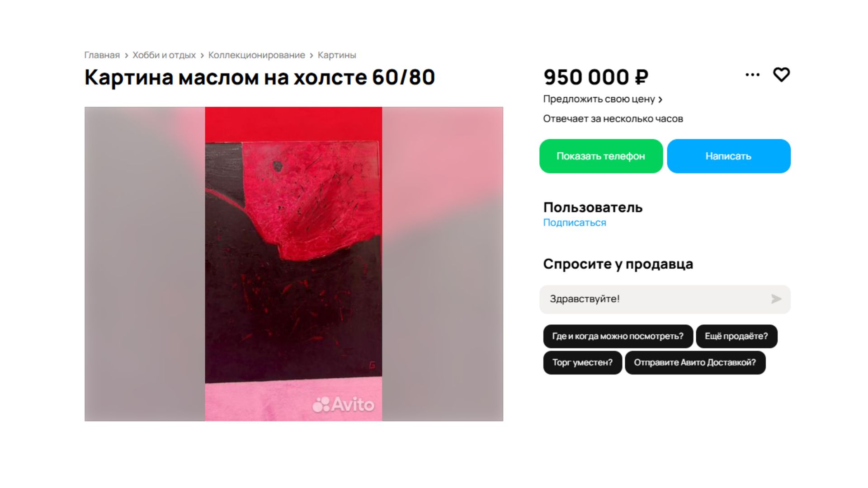Send greeting with the arrow icon
The image size is (868, 488).
pos(776,299)
